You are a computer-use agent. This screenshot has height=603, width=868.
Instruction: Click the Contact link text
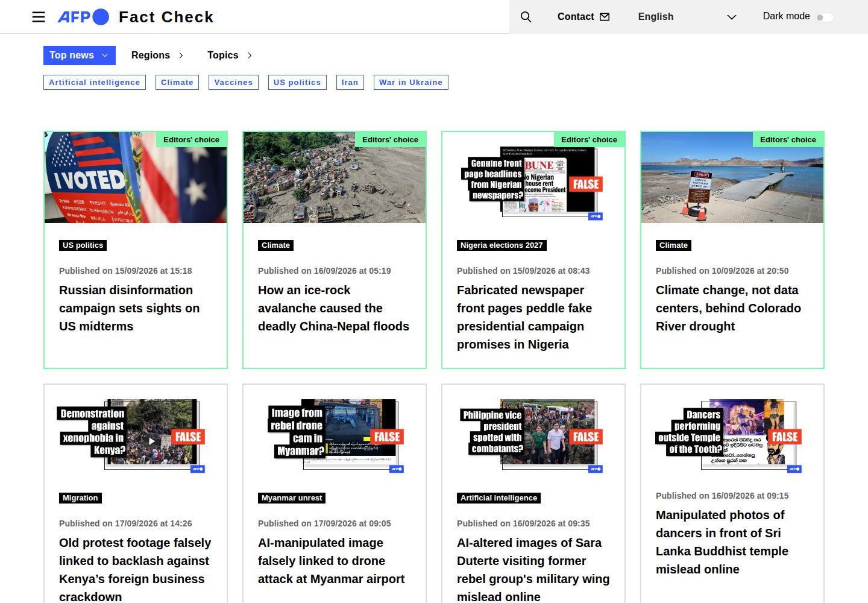coord(576,17)
